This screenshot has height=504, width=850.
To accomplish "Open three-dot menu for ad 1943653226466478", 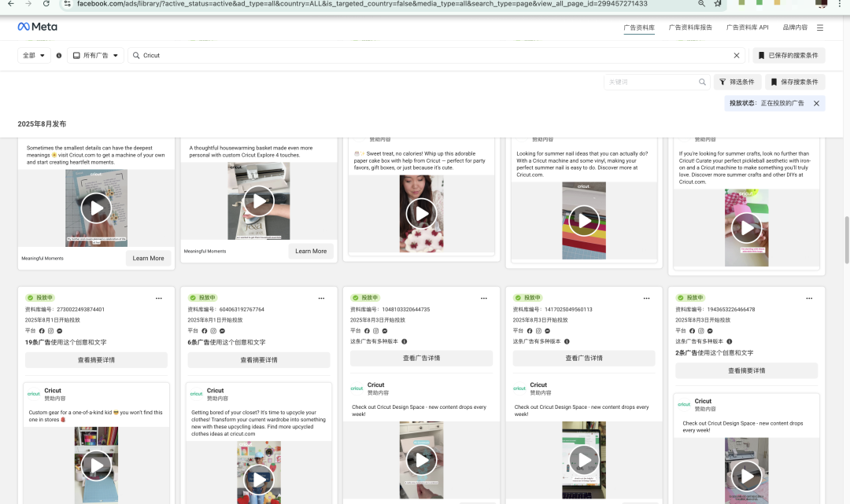I will pyautogui.click(x=809, y=298).
